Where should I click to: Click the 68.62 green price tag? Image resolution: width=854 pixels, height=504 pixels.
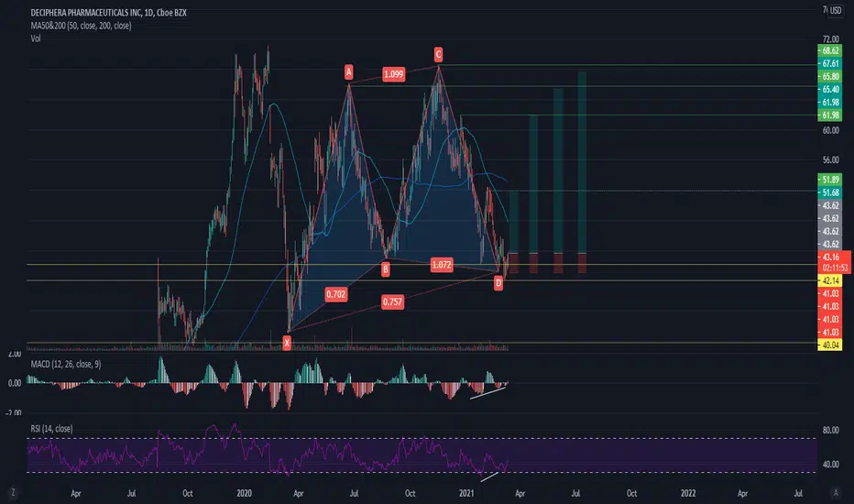pos(830,50)
